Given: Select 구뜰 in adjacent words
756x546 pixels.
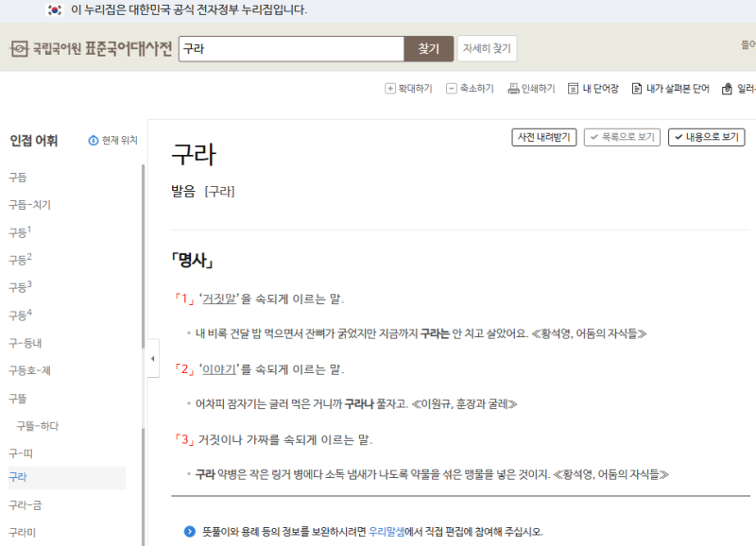Looking at the screenshot, I should coord(18,399).
